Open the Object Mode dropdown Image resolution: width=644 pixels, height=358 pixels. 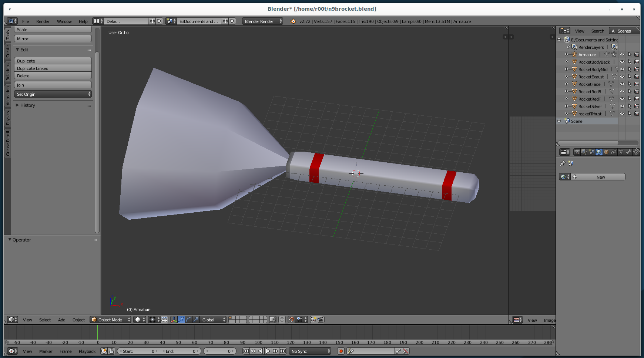(111, 320)
